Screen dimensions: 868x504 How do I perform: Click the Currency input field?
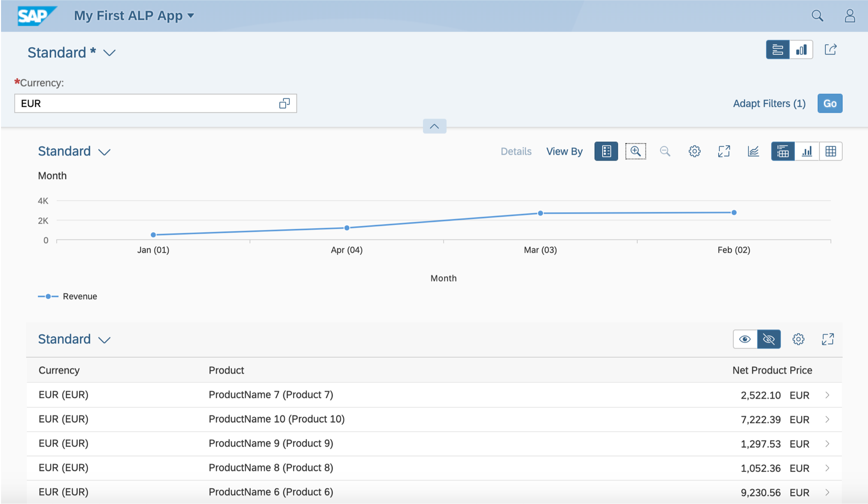pos(155,103)
